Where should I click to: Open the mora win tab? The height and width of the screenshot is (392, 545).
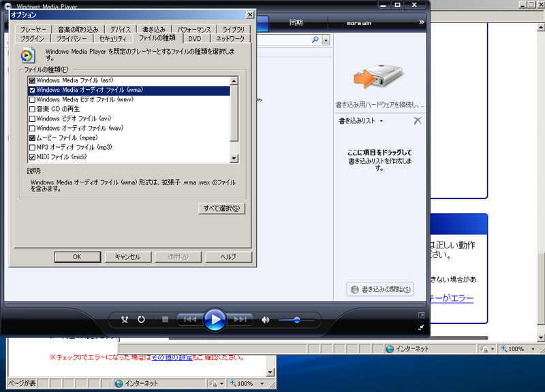pyautogui.click(x=359, y=23)
